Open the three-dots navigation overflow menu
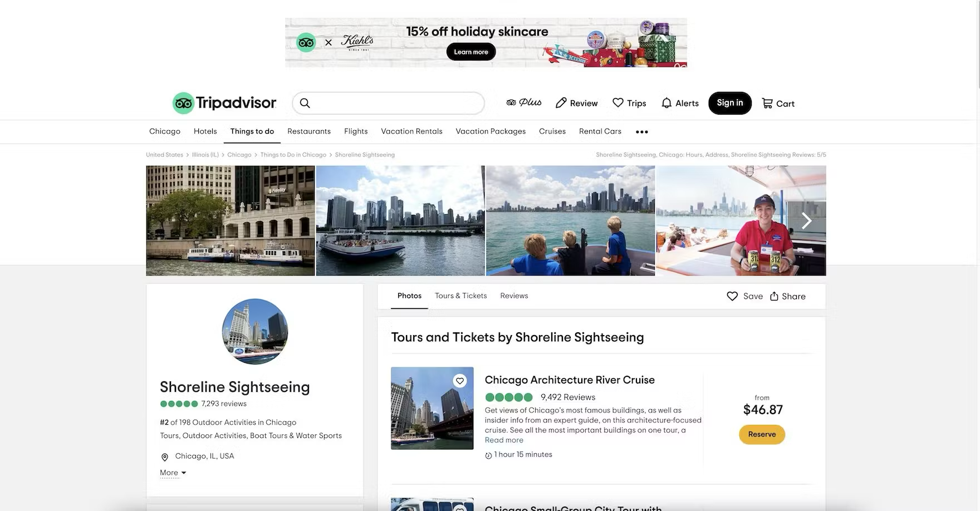 pos(641,132)
